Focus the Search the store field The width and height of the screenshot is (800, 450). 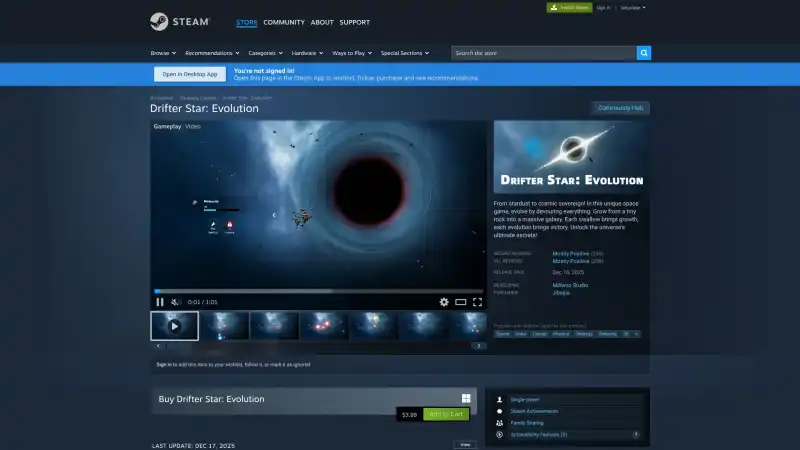tap(543, 53)
